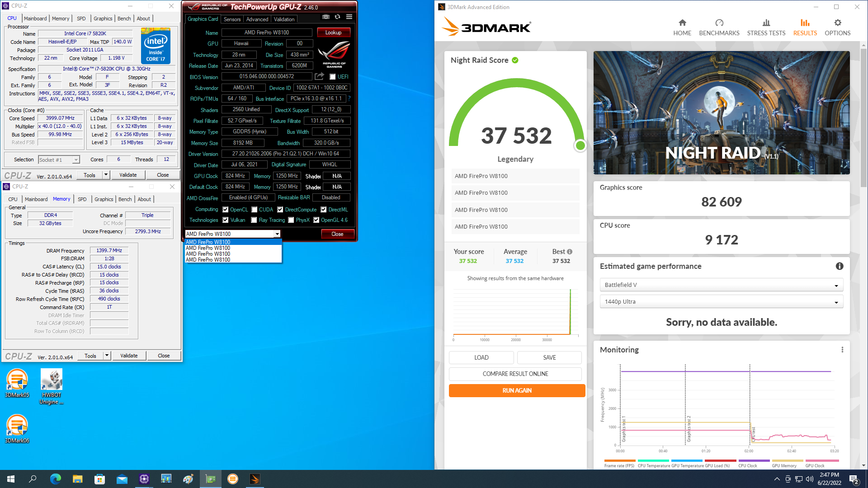Open the GPU-Z hamburger menu
Screen dimensions: 868x488
tap(349, 17)
